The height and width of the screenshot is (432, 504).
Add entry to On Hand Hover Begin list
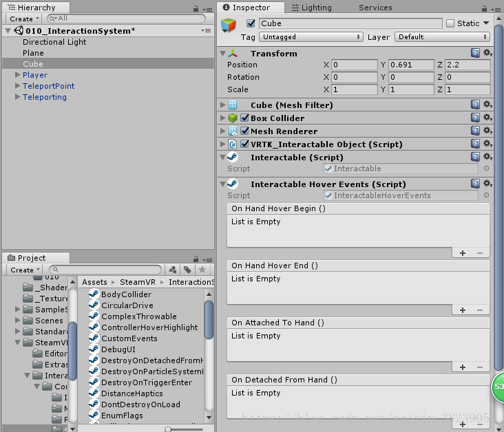click(x=463, y=253)
